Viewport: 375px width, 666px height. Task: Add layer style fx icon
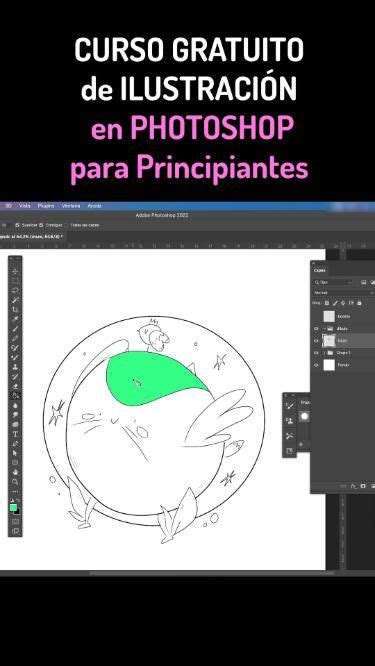click(x=353, y=485)
